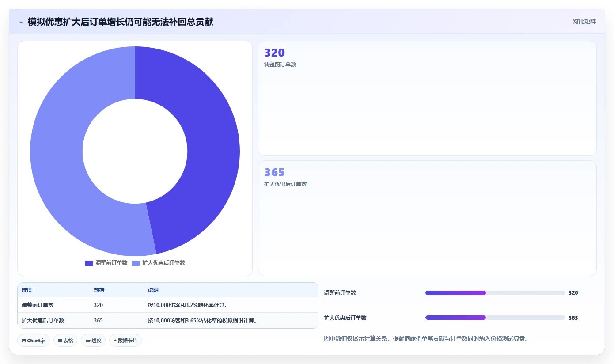614x364 pixels.
Task: Click the 表格 tag chip
Action: (65, 341)
